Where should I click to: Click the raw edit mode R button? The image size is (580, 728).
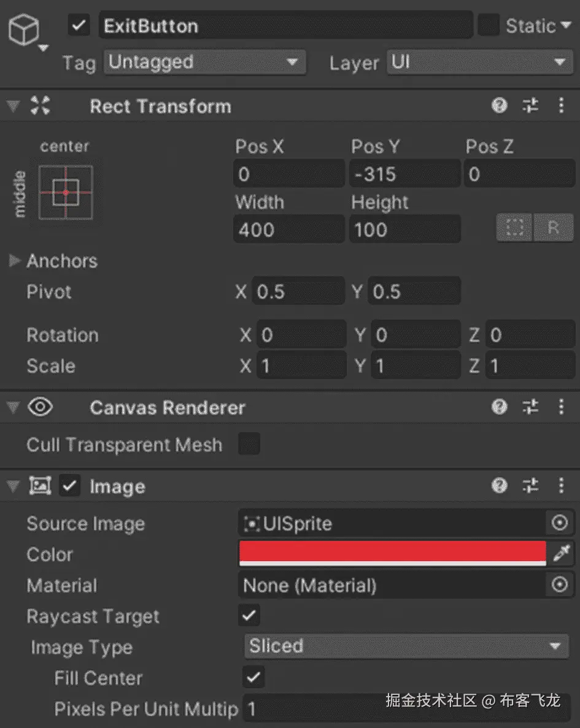tap(553, 228)
